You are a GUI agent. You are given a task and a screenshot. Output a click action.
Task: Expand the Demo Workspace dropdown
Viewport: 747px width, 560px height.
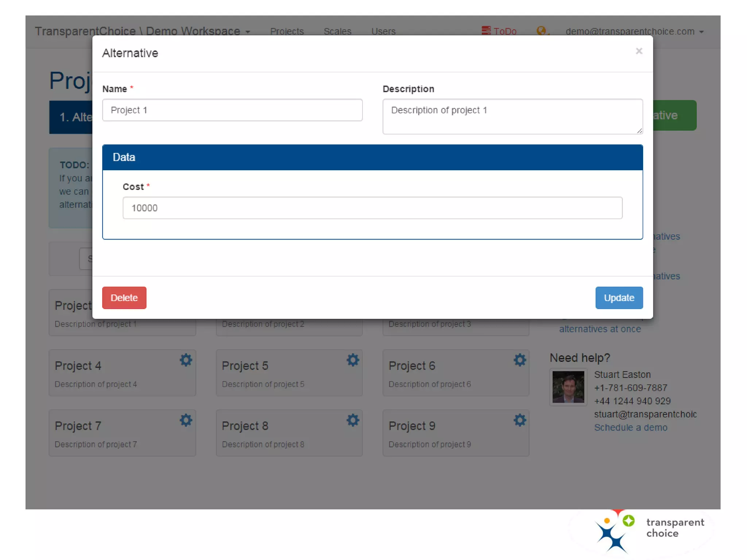[x=193, y=31]
